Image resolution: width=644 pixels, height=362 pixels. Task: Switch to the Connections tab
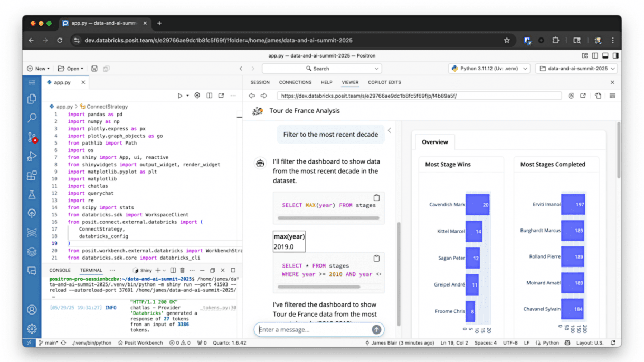tap(295, 82)
